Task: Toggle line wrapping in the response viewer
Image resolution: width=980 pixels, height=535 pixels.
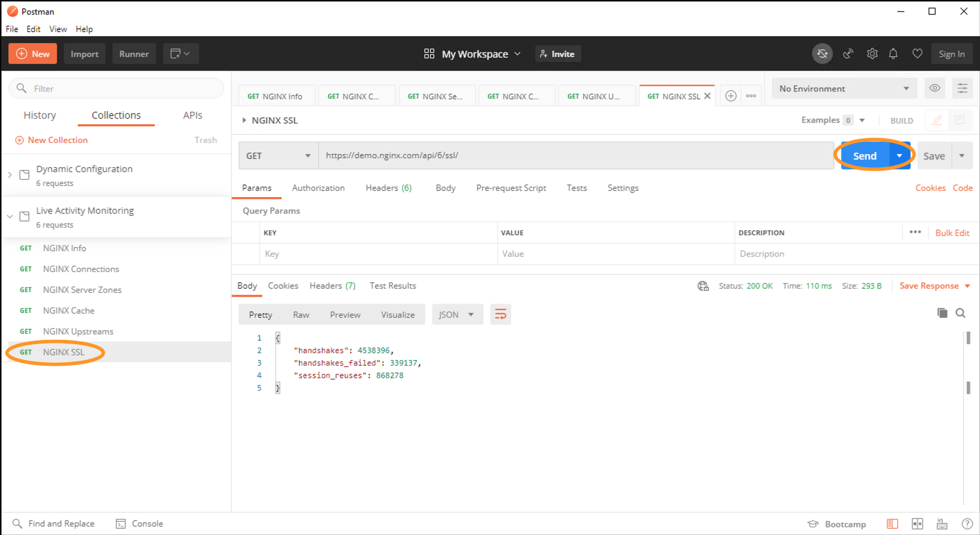Action: click(501, 314)
